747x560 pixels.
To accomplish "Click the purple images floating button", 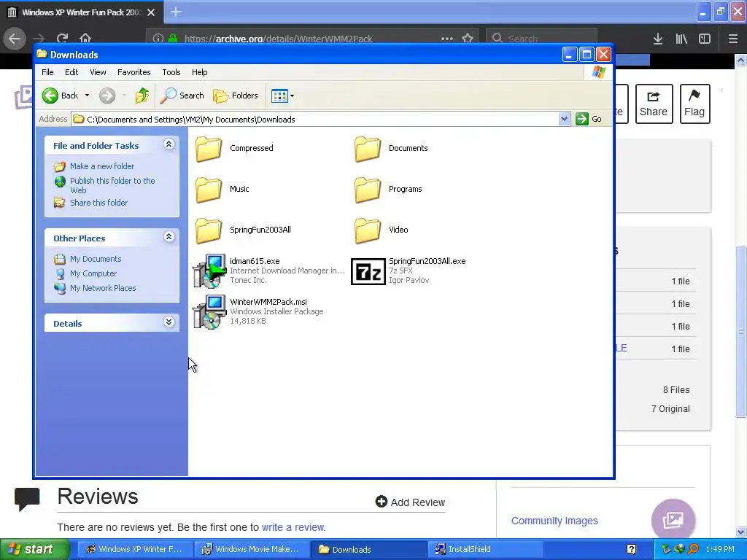I will click(673, 521).
